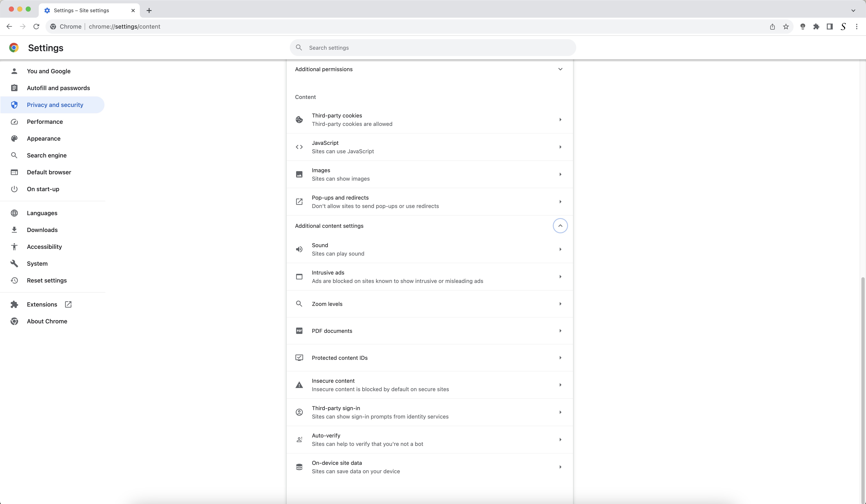
Task: Go to Reset settings
Action: point(47,280)
